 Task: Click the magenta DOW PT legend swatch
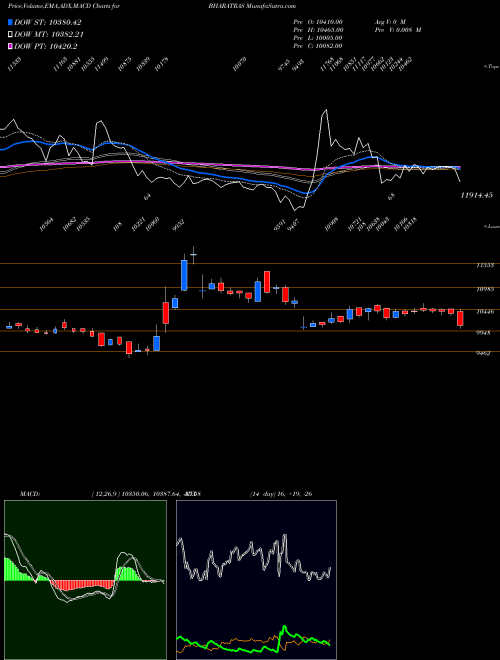click(x=11, y=47)
